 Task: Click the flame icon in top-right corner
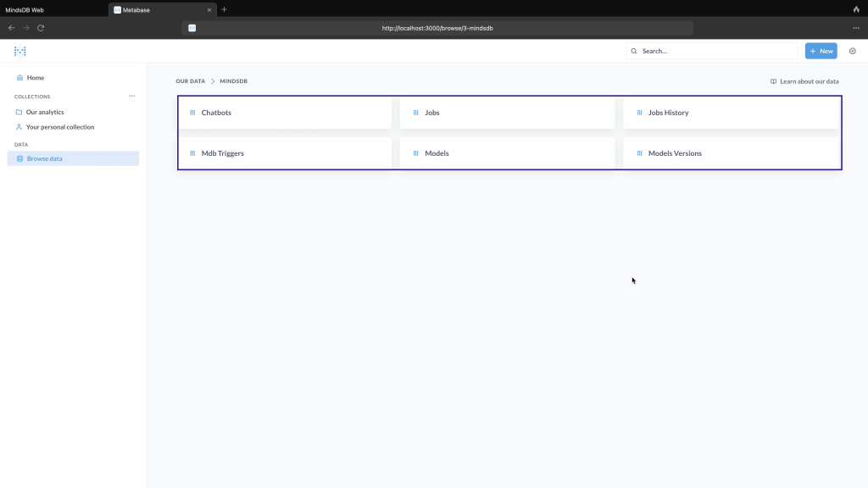click(x=856, y=9)
